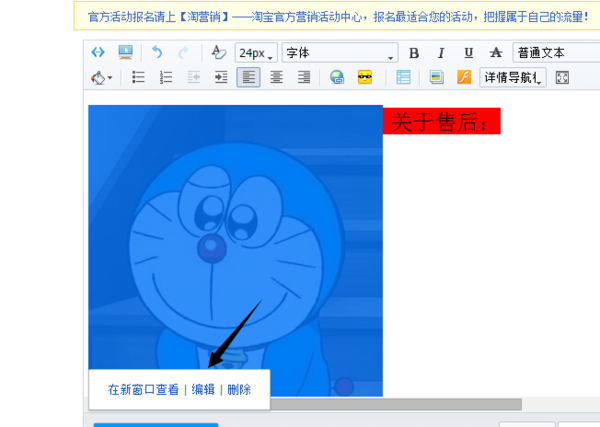Open the emoticon smiley picker
Viewport: 600px width, 427px height.
coord(365,77)
